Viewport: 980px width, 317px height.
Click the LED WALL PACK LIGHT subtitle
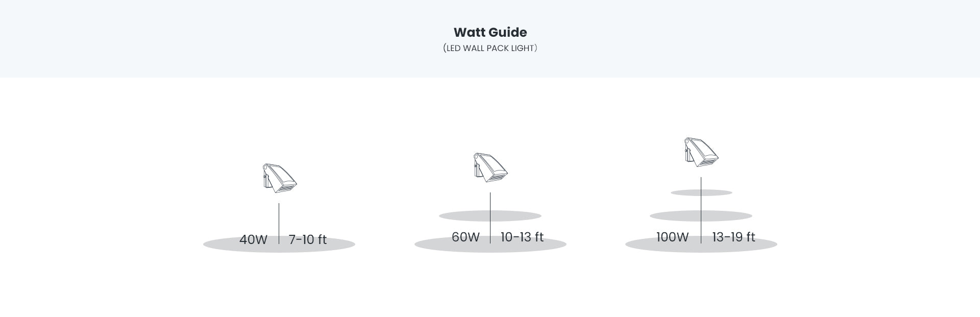490,48
